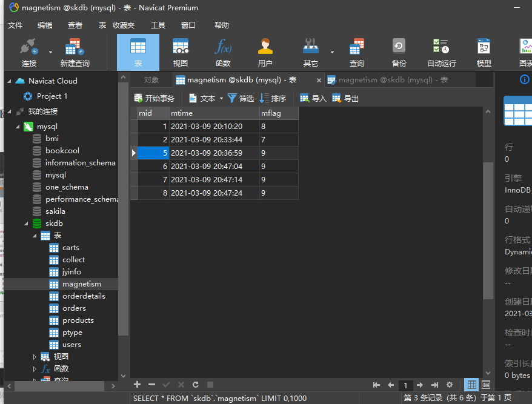The width and height of the screenshot is (532, 404).
Task: Click the sidebar scroll down arrow
Action: click(x=123, y=376)
